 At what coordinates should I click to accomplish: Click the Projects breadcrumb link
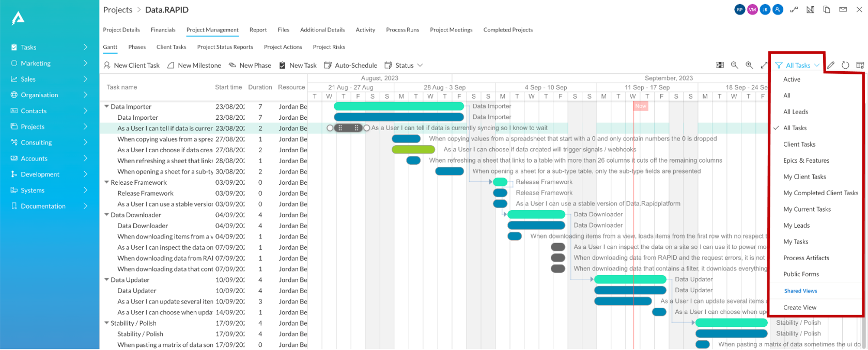118,10
